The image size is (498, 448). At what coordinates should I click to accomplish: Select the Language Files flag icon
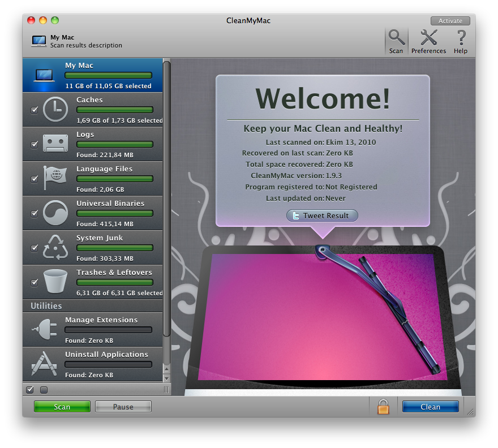pos(55,179)
